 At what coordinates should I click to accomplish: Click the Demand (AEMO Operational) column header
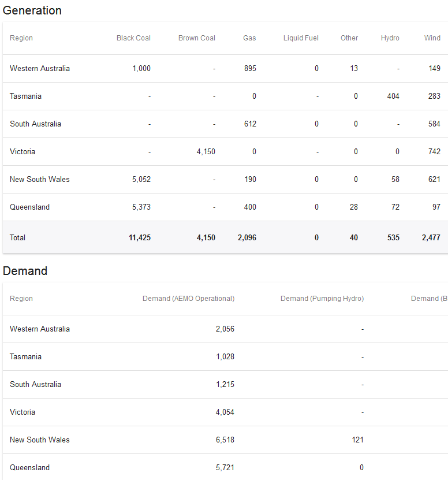[188, 299]
